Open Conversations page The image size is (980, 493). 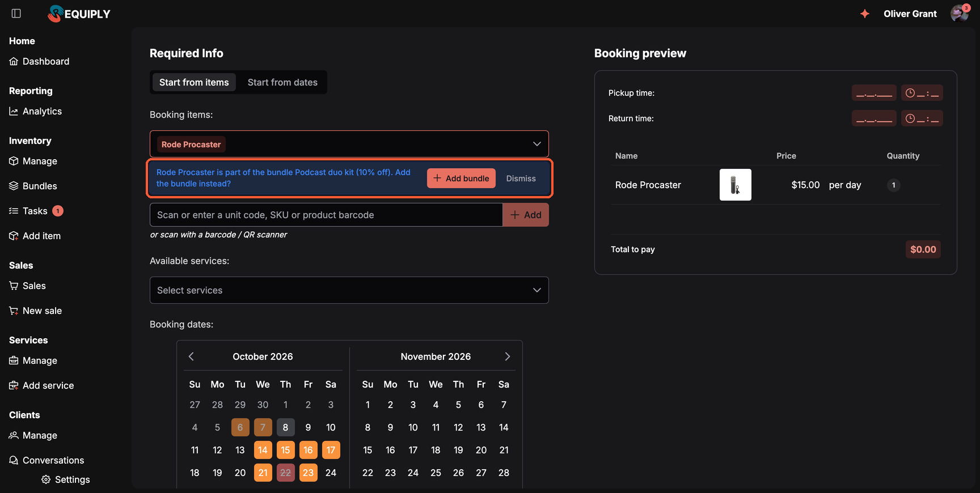tap(47, 460)
